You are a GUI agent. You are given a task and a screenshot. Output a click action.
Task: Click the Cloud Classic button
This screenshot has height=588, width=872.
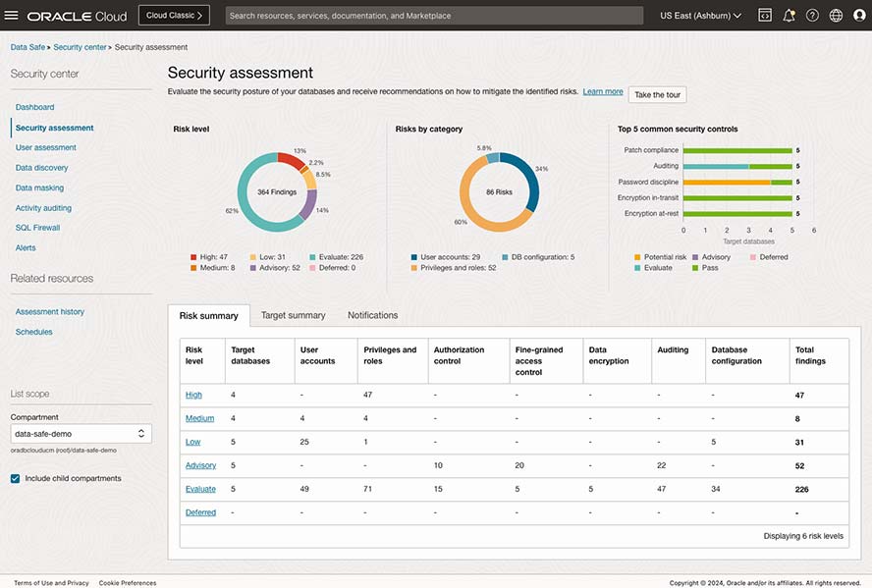(174, 16)
